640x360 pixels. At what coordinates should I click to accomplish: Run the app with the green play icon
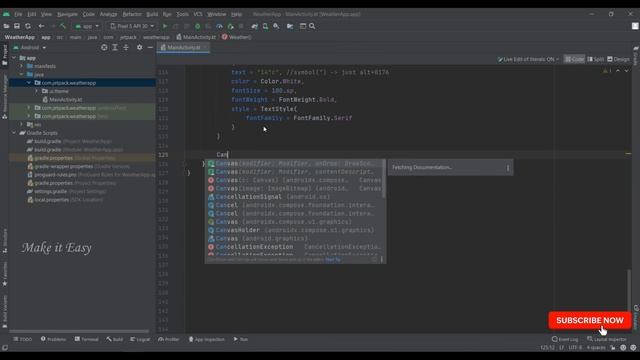165,26
